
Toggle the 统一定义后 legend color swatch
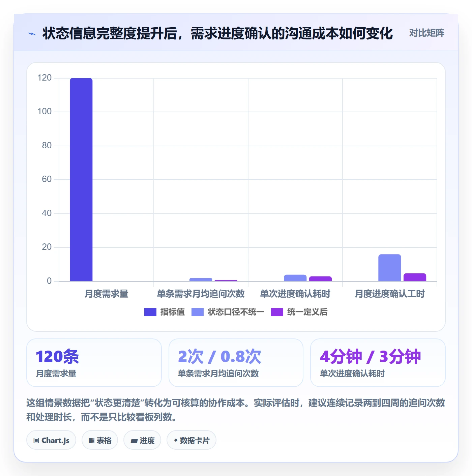(x=277, y=312)
